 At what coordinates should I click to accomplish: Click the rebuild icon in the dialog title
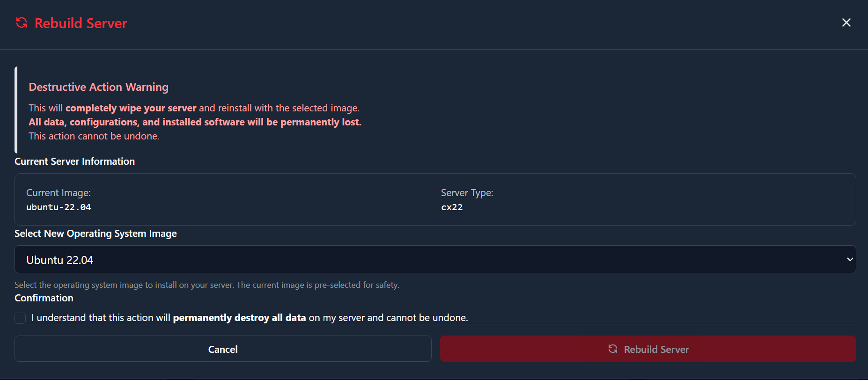pyautogui.click(x=22, y=22)
